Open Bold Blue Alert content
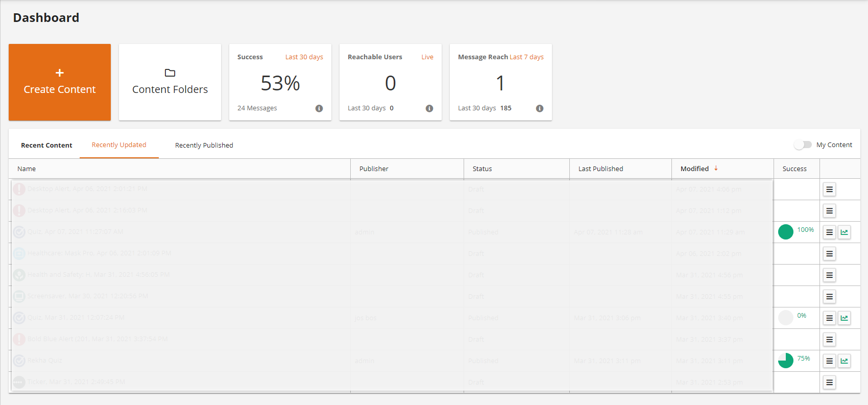The image size is (868, 405). 98,339
